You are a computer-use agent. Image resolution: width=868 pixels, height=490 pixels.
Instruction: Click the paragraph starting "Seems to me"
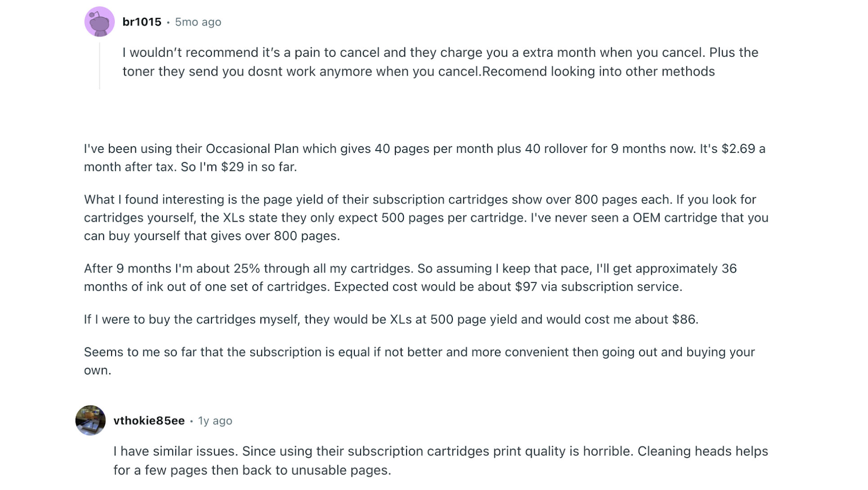(x=419, y=361)
